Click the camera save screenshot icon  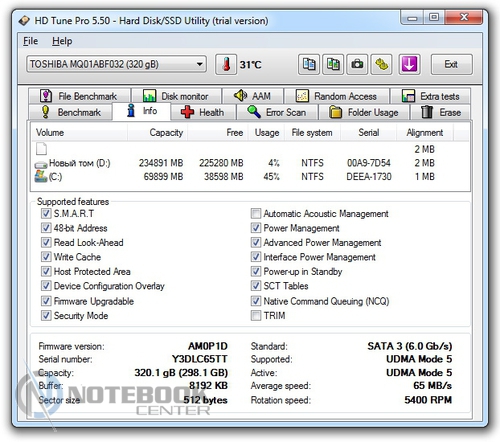(357, 64)
